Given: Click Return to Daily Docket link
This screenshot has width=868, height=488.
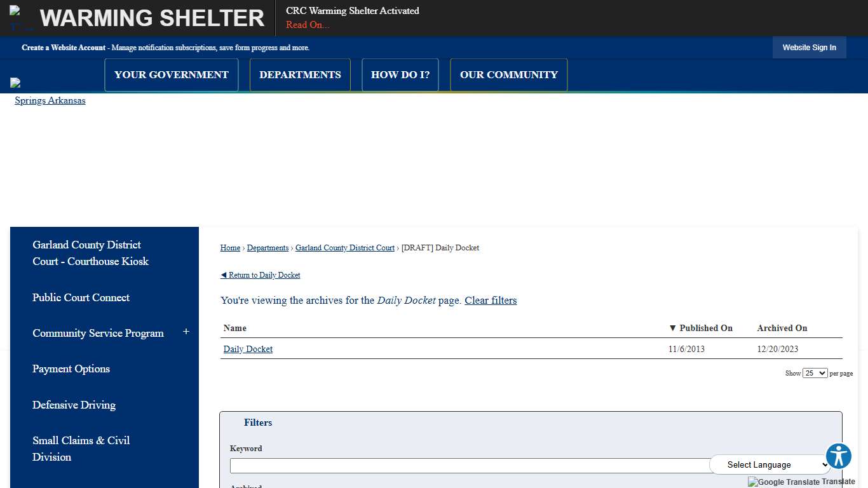Looking at the screenshot, I should (x=261, y=275).
